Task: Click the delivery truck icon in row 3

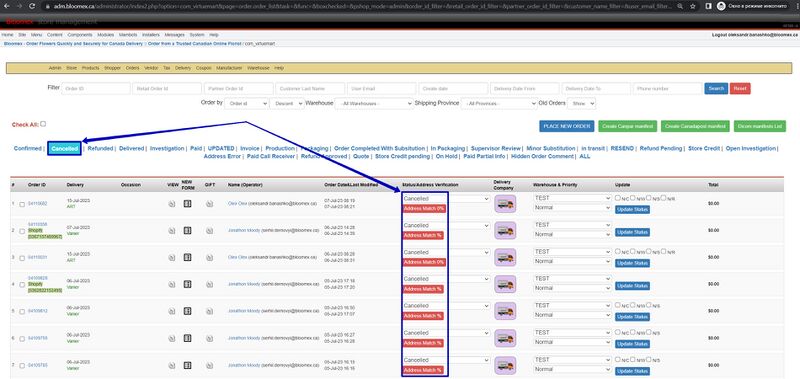Action: coord(505,257)
